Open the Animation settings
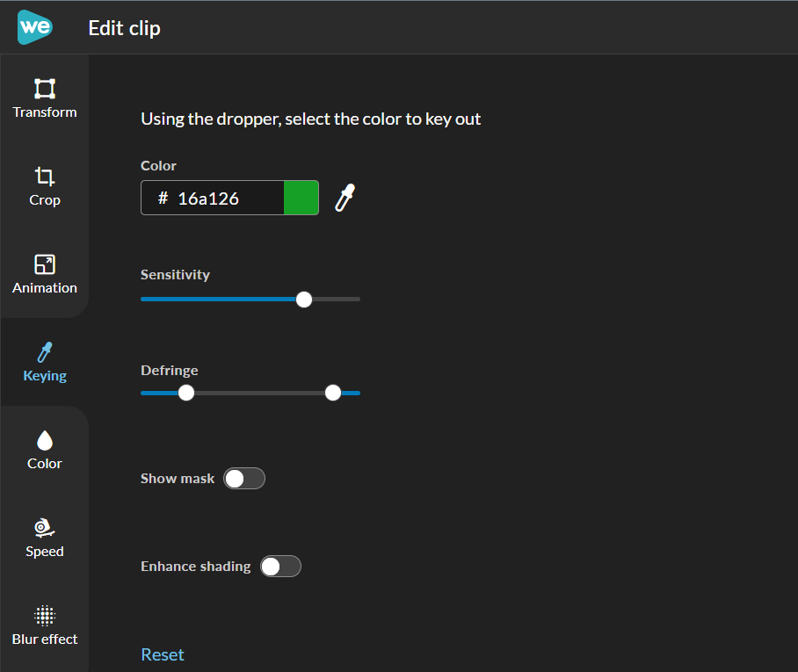Screen dimensions: 798x672 45,274
